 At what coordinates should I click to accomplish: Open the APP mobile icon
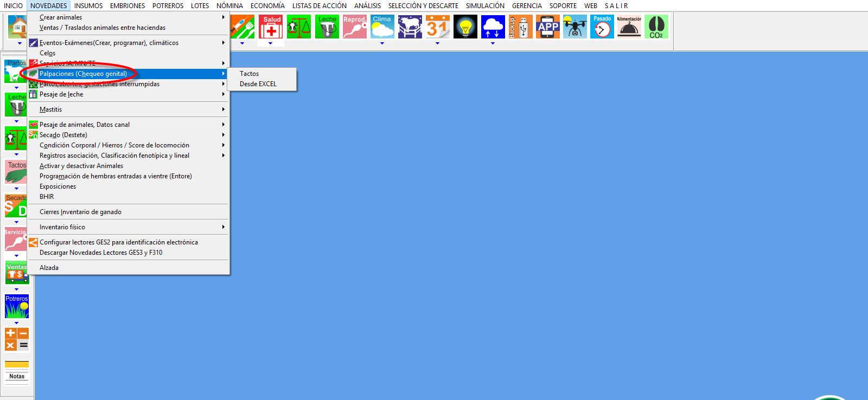547,27
